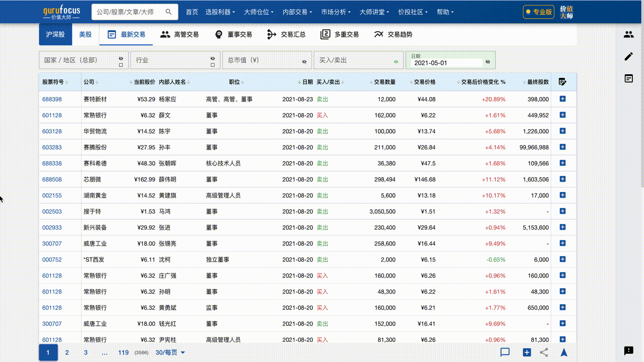Jump to last page 119
The image size is (644, 362).
[x=123, y=352]
